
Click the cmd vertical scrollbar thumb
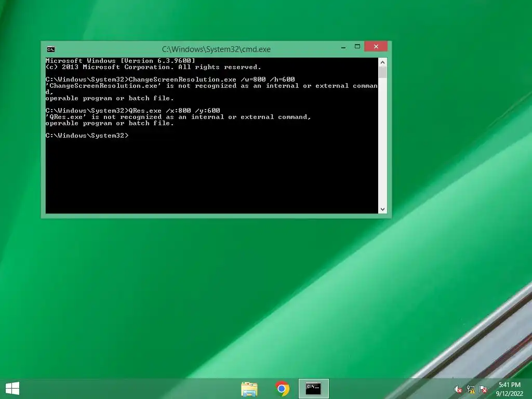tap(382, 72)
